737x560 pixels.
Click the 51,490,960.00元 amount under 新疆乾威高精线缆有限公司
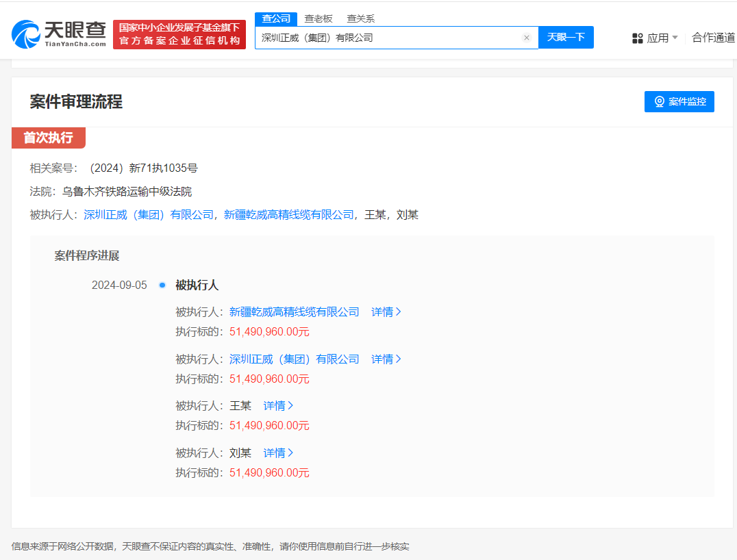269,331
